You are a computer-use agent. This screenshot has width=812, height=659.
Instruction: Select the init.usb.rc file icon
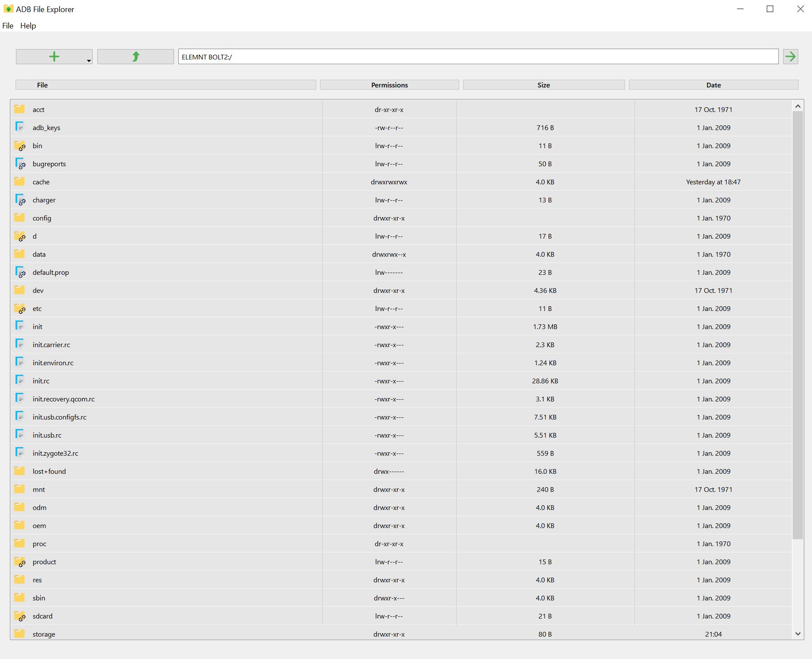(19, 435)
